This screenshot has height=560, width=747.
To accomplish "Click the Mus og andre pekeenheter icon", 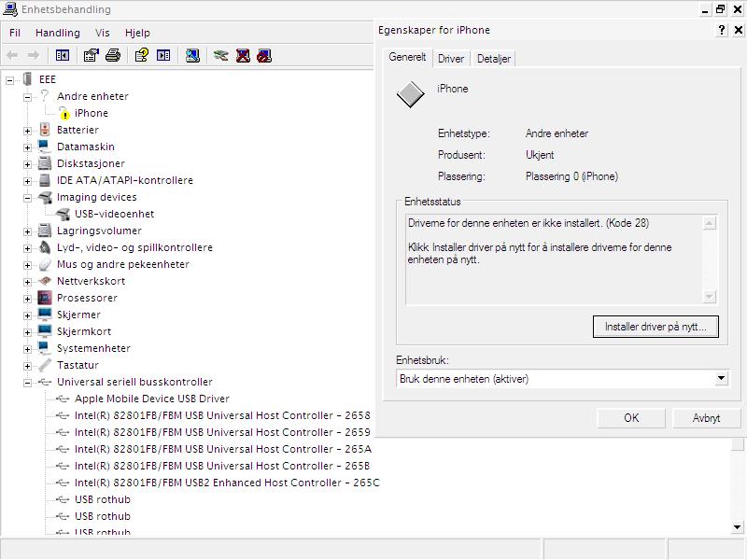I will [x=45, y=264].
